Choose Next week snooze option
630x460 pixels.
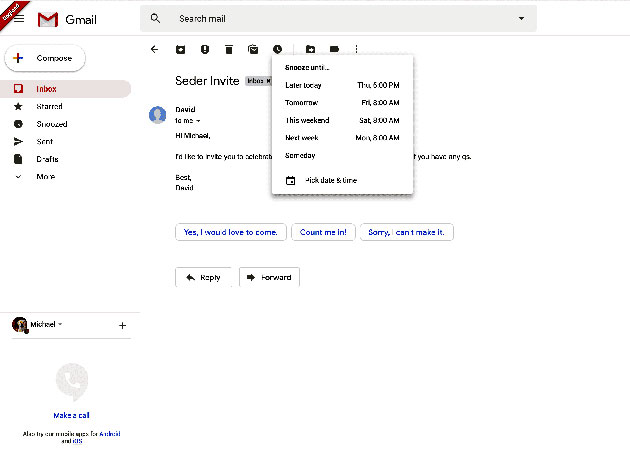tap(342, 138)
